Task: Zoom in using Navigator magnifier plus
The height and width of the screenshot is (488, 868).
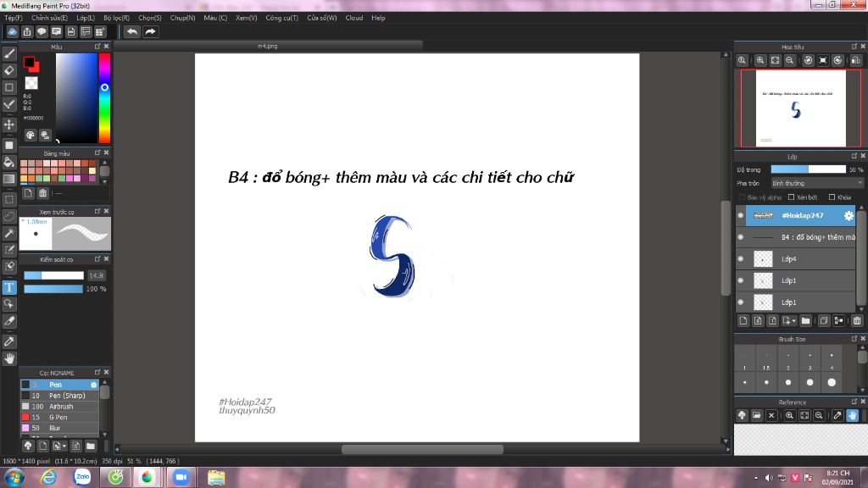Action: pos(760,60)
